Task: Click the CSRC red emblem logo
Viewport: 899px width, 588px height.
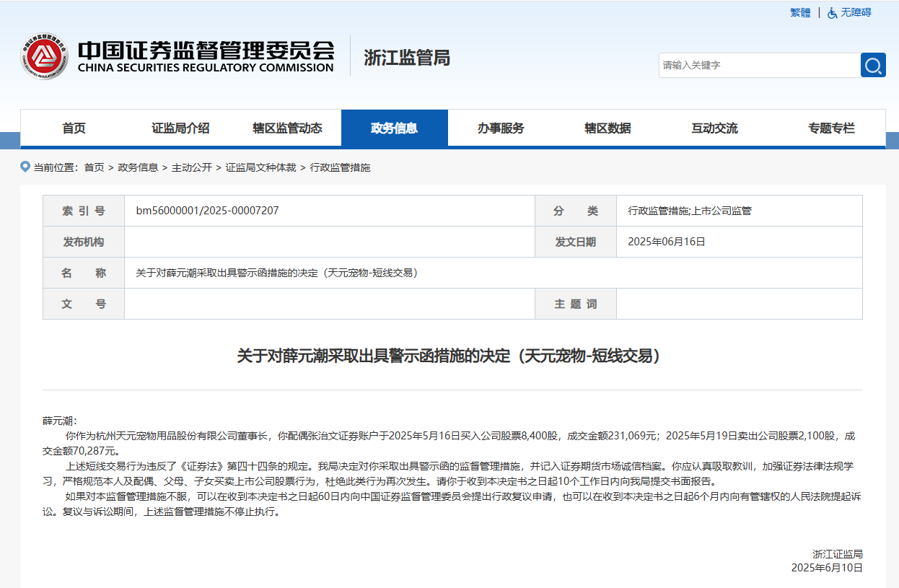Action: click(x=44, y=56)
